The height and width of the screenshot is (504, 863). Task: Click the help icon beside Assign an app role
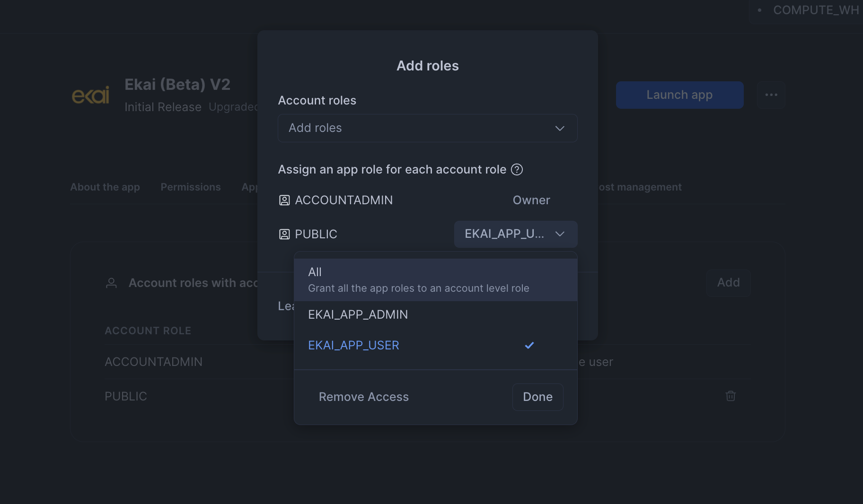point(517,169)
